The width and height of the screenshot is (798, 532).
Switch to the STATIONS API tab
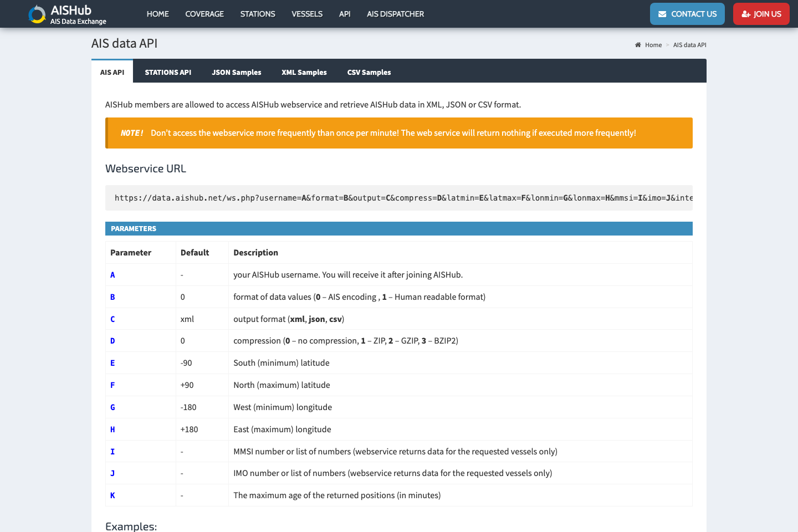[168, 72]
